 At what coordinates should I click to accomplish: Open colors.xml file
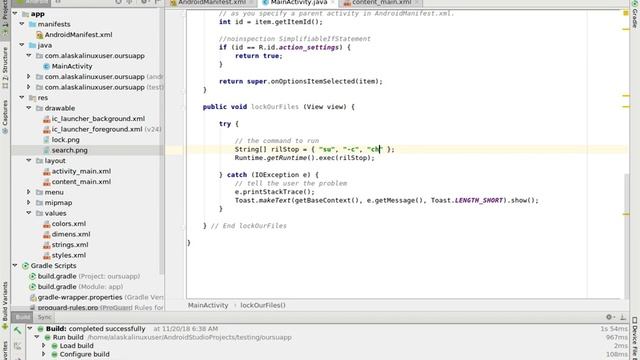coord(69,224)
